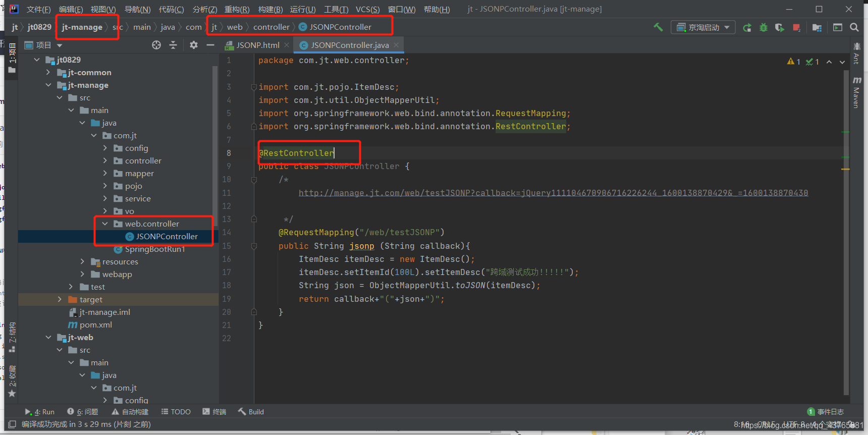Click the locate (scroll from source) target icon
Screen dimensions: 868x435
(156, 45)
